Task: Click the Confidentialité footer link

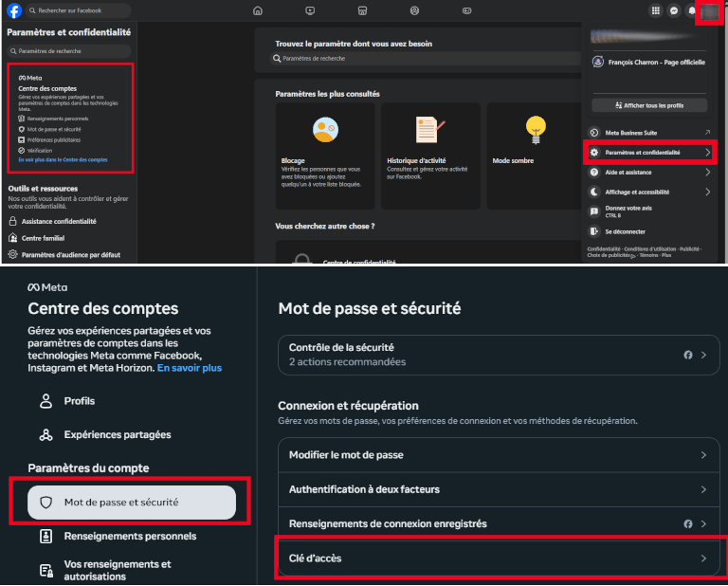Action: [x=604, y=248]
